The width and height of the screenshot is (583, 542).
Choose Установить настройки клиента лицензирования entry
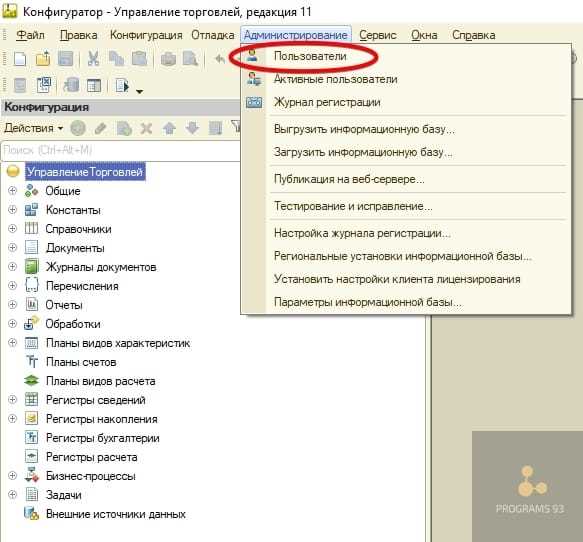click(x=405, y=279)
